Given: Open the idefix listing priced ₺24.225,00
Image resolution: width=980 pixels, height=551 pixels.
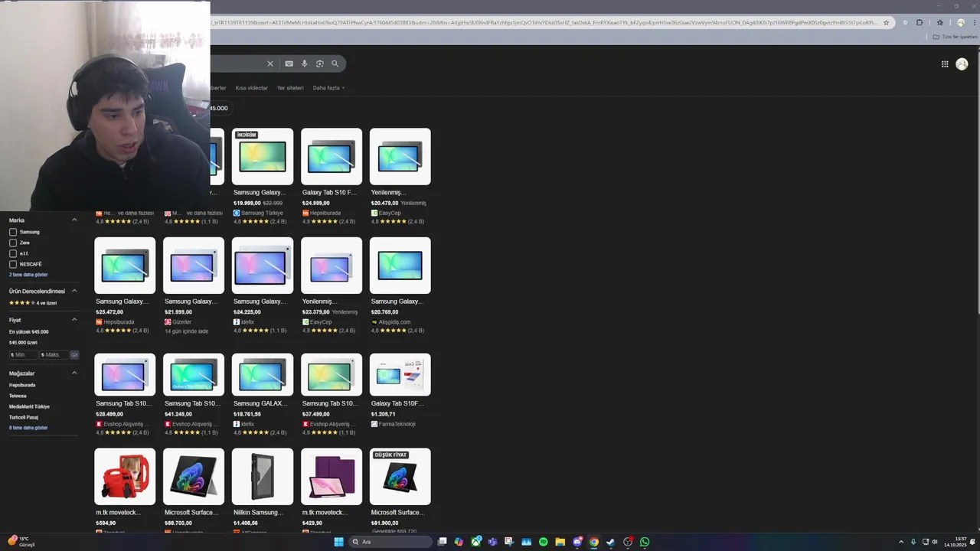Looking at the screenshot, I should [263, 285].
